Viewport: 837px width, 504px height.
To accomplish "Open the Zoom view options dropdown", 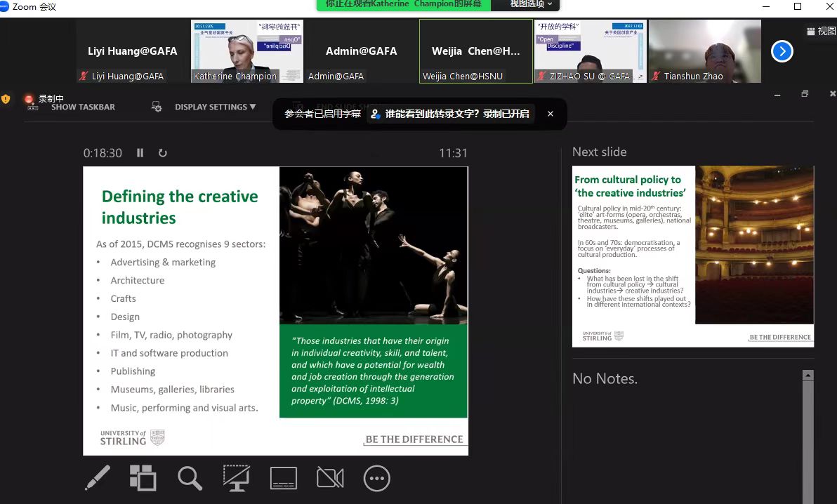I will pyautogui.click(x=531, y=5).
